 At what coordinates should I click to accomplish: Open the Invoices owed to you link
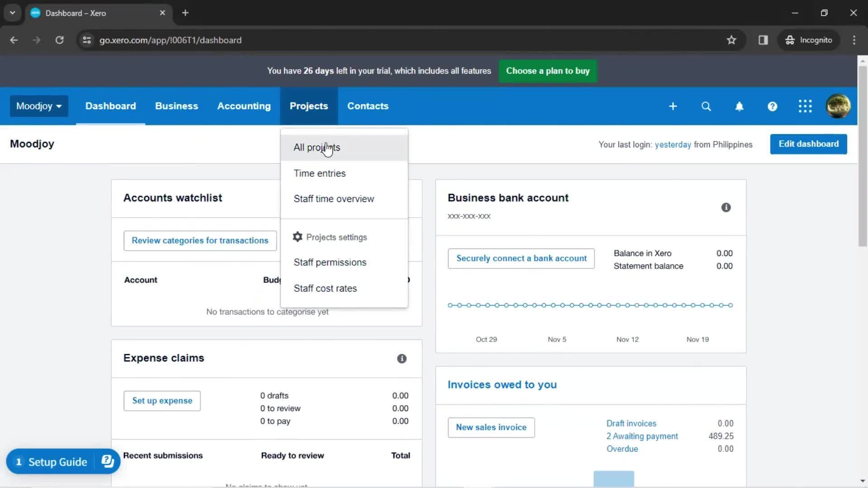point(502,385)
